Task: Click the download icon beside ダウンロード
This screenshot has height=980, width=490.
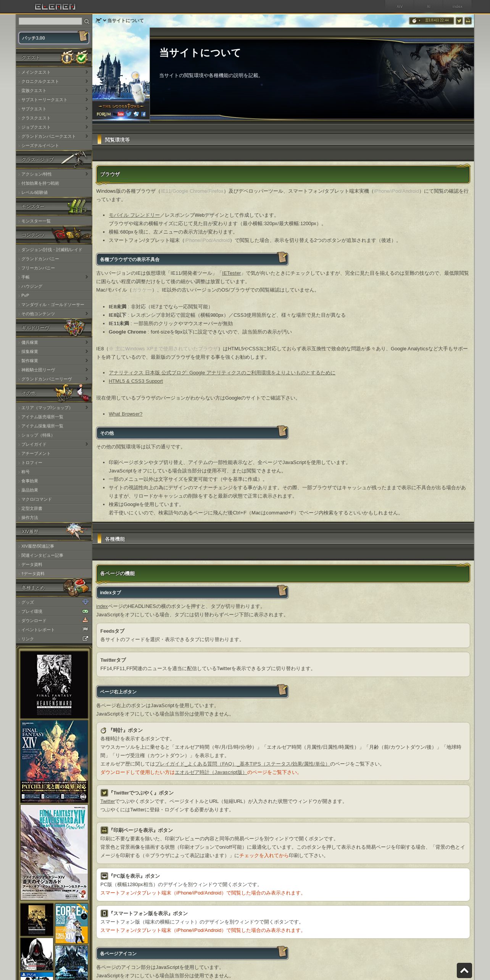Action: (85, 620)
